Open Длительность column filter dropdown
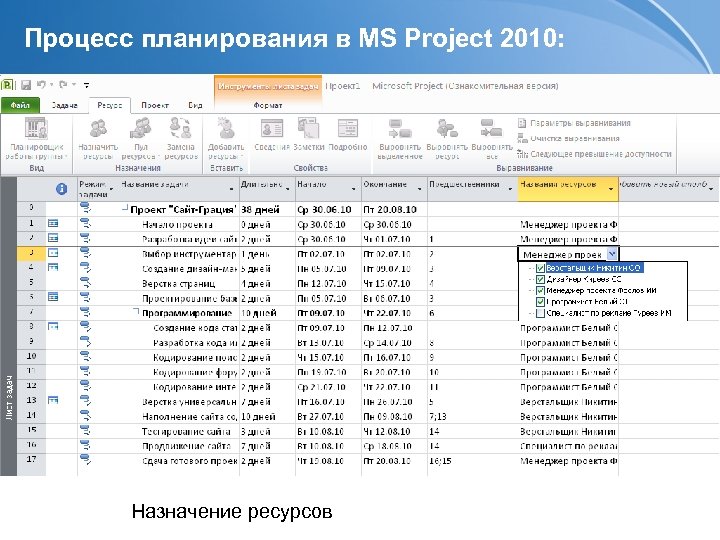The width and height of the screenshot is (720, 540). pos(287,189)
